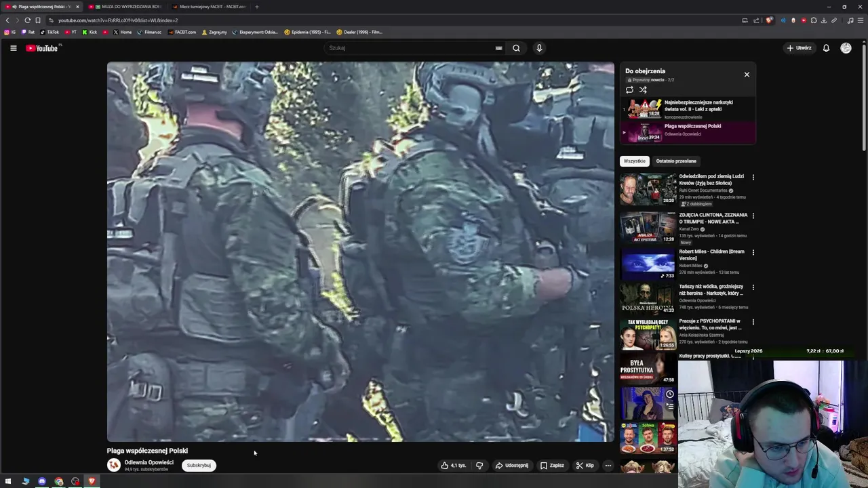
Task: Open the IG bookmark
Action: point(10,32)
